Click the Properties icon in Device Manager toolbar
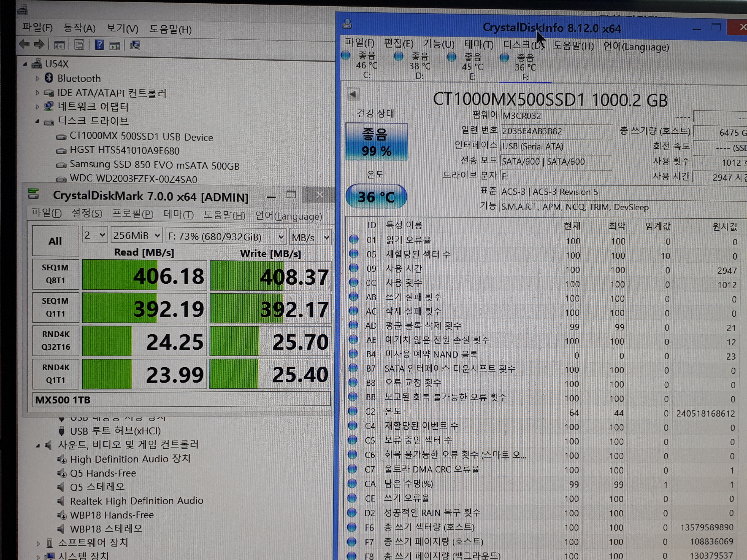Image resolution: width=747 pixels, height=560 pixels. [79, 45]
